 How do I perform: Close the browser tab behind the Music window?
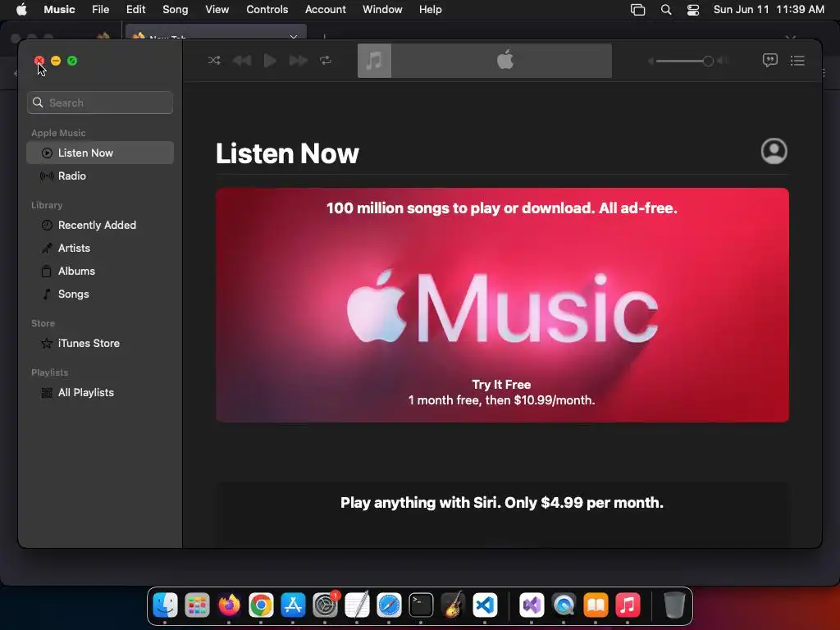[x=294, y=37]
